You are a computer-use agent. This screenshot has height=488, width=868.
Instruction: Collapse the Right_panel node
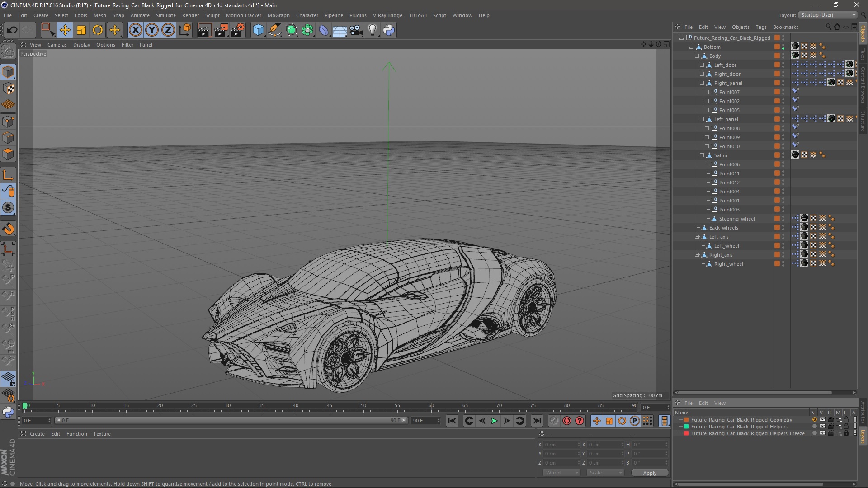[x=702, y=83]
